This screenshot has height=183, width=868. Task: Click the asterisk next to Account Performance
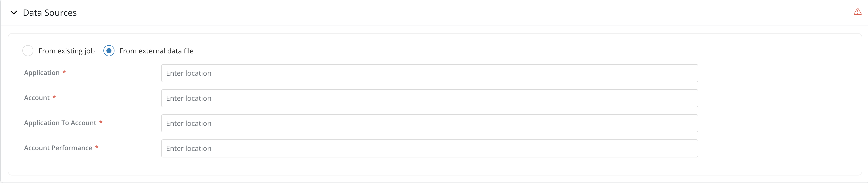pos(97,147)
